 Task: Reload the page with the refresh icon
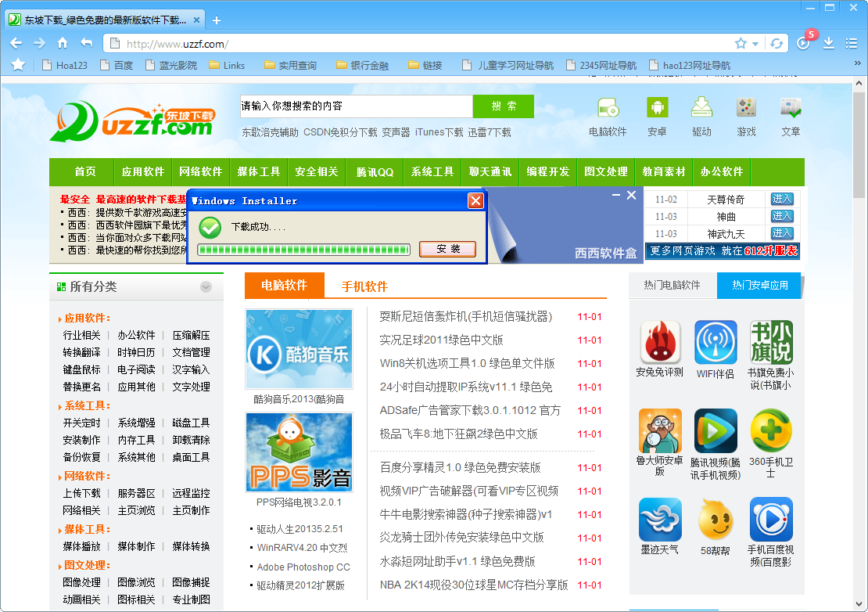point(777,43)
